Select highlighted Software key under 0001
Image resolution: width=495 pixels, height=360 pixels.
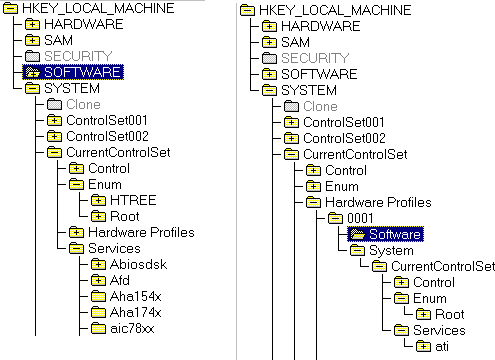click(x=386, y=234)
